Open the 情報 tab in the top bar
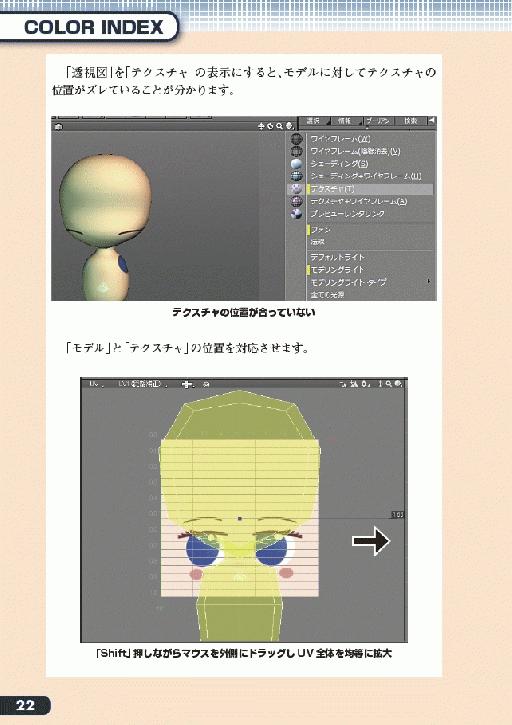 pos(346,121)
